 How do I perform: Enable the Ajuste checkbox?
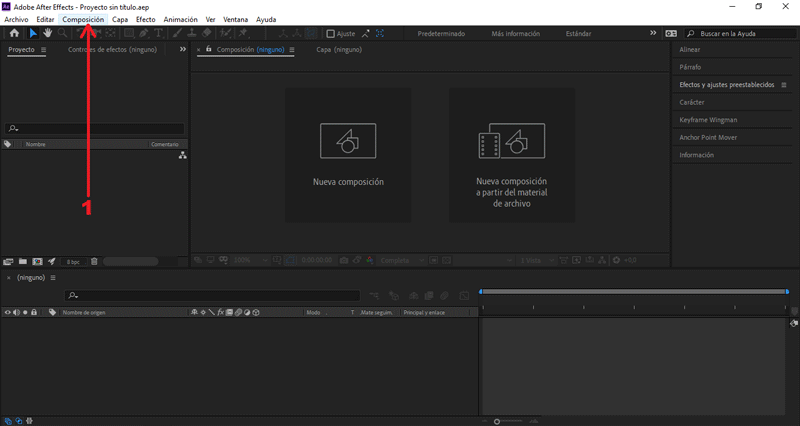[x=331, y=34]
